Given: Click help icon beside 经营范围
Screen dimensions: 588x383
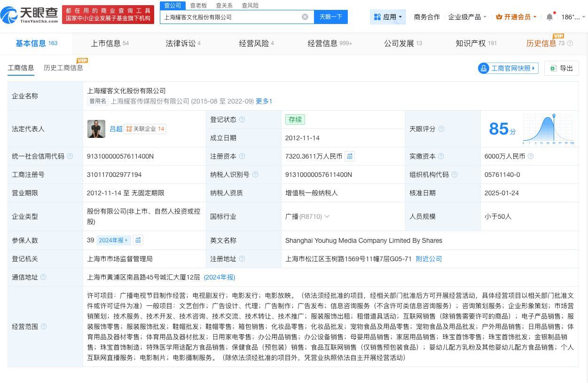Looking at the screenshot, I should point(44,327).
